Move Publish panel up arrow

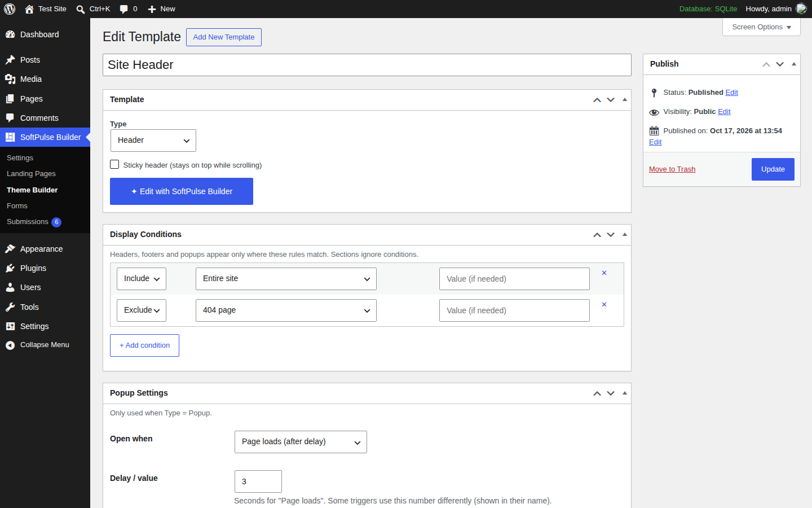[x=766, y=64]
